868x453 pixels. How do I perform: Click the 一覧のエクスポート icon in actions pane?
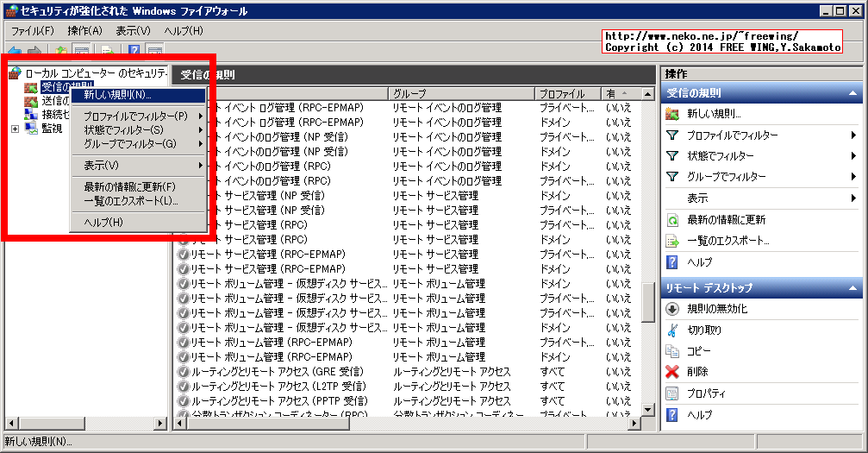(x=672, y=242)
